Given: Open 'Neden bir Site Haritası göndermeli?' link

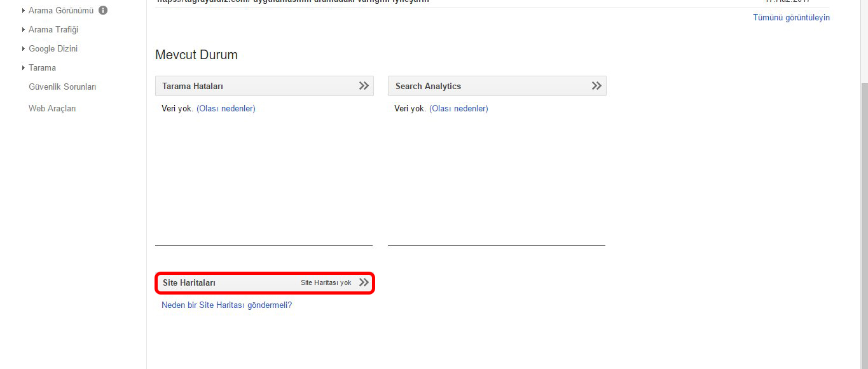Looking at the screenshot, I should [x=226, y=305].
